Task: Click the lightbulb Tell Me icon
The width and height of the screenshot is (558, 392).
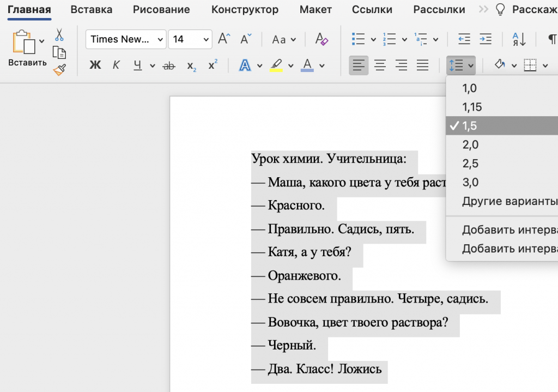Action: 500,10
